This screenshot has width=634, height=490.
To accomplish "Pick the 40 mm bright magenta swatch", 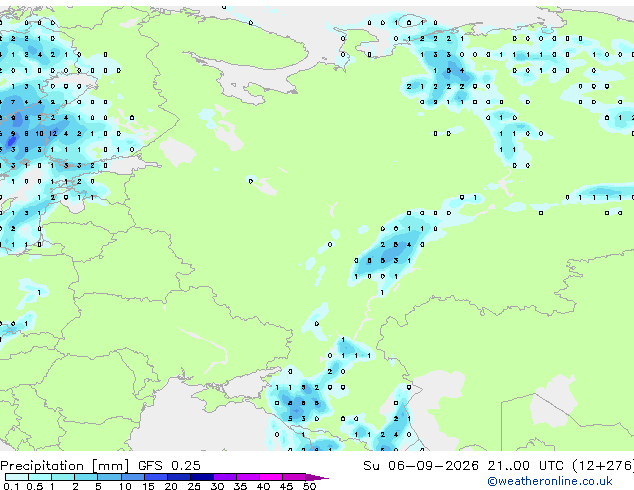I will pyautogui.click(x=271, y=477).
